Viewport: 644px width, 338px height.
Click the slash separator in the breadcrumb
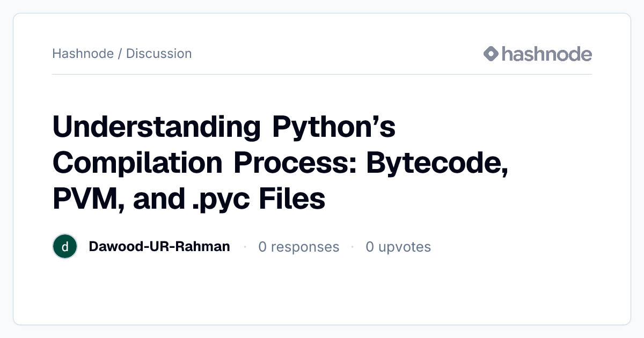click(x=120, y=54)
